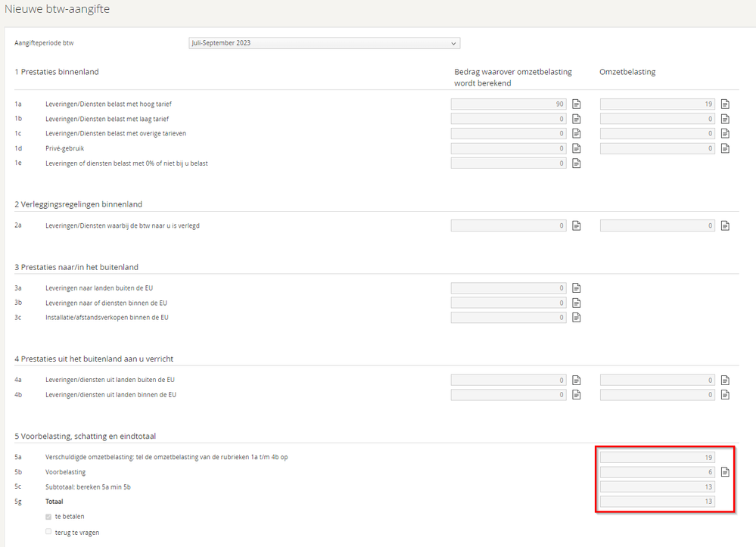Click the 'Aangifteperiode btw' label
This screenshot has height=547, width=756.
click(44, 43)
